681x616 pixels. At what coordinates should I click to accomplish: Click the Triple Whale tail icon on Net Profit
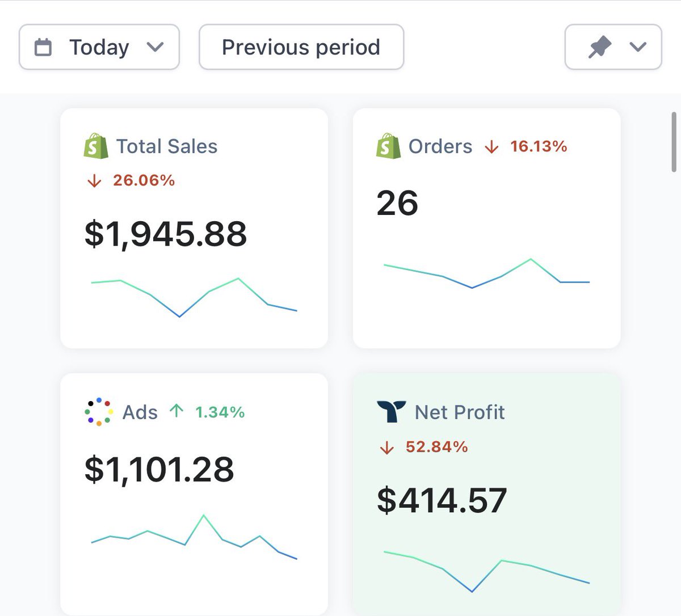pos(392,412)
